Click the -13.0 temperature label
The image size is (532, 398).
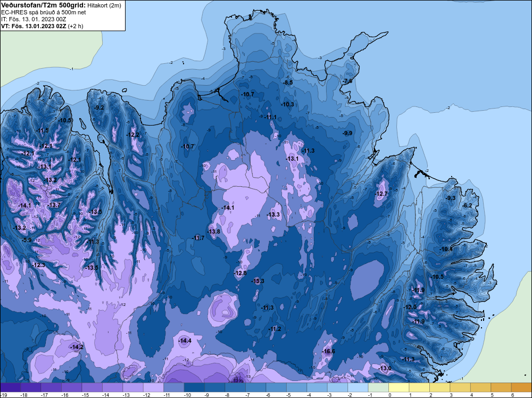click(385, 368)
